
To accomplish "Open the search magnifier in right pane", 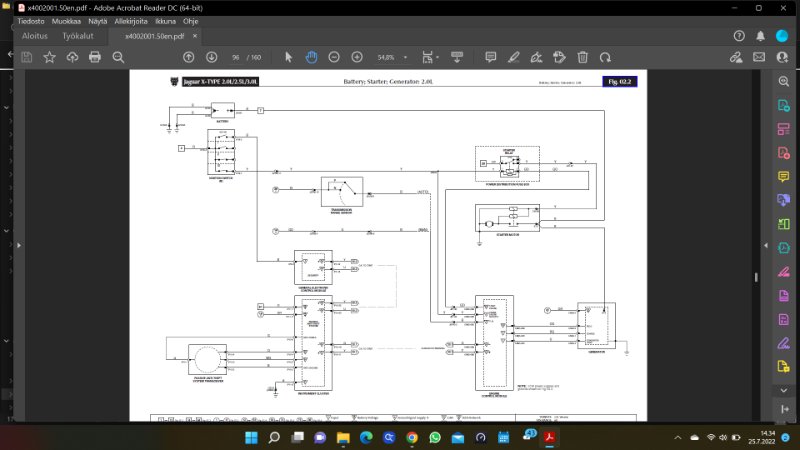I will [784, 82].
